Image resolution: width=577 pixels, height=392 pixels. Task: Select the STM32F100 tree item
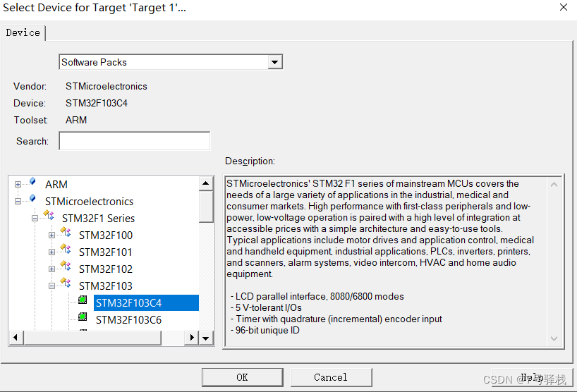(106, 235)
